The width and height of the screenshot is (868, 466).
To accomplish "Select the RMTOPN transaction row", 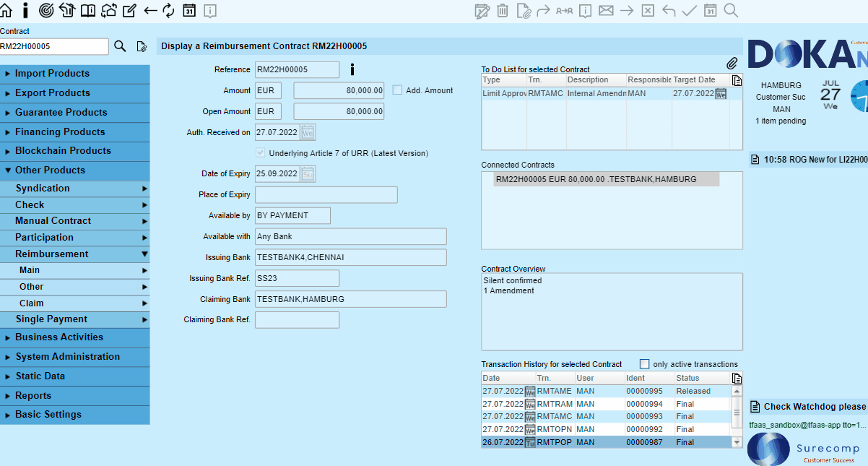I will point(607,429).
